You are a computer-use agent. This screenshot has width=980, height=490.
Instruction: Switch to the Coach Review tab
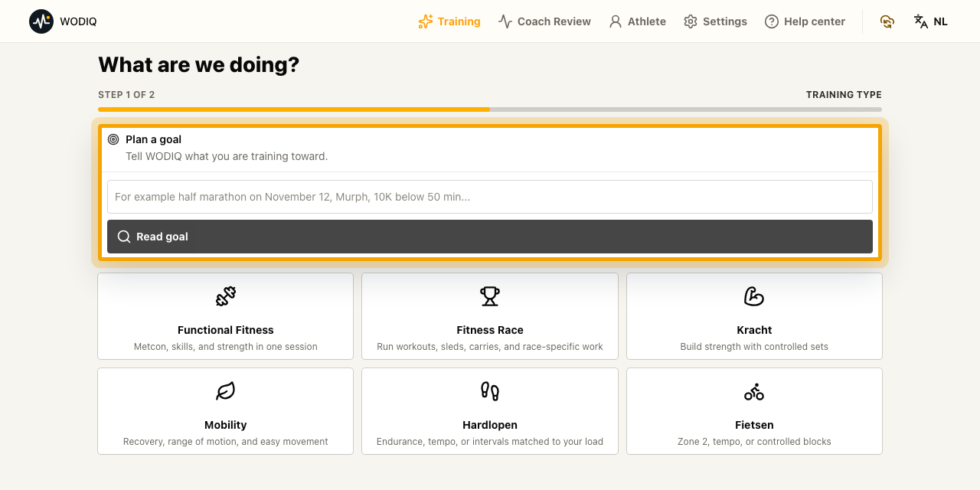(544, 21)
